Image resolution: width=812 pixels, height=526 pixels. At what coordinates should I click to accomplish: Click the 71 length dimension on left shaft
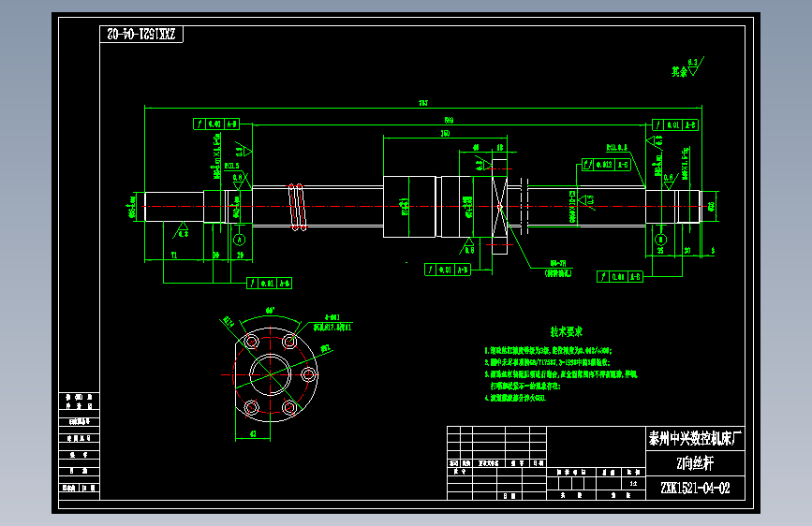tap(174, 256)
